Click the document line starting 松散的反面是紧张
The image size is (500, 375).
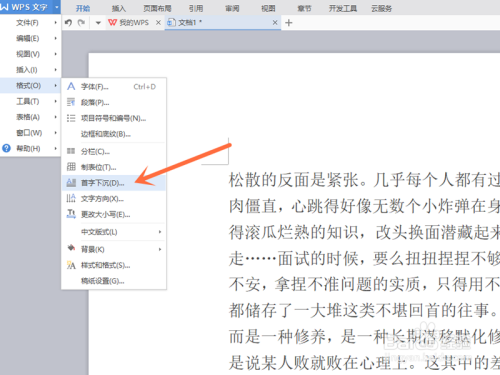364,180
